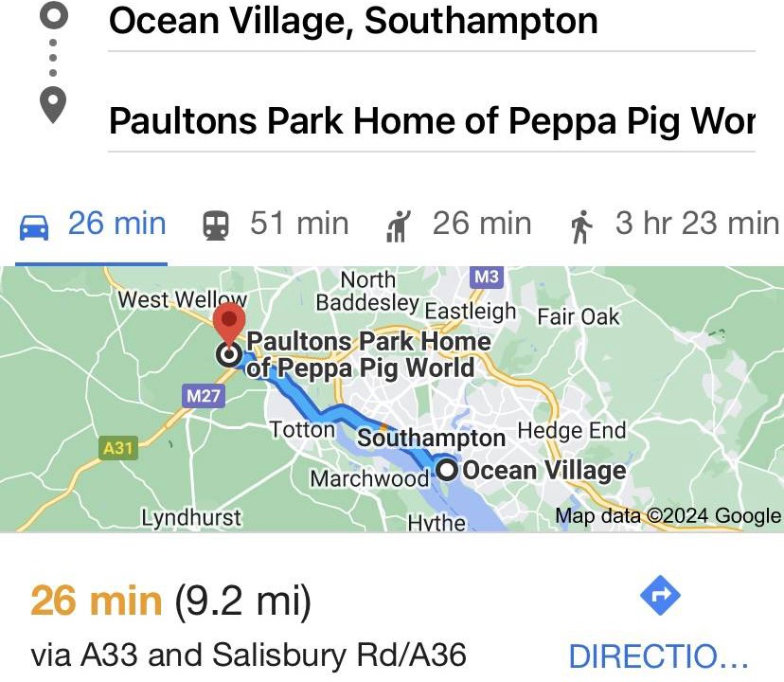Click the origin circle icon
The height and width of the screenshot is (682, 784).
tap(53, 16)
